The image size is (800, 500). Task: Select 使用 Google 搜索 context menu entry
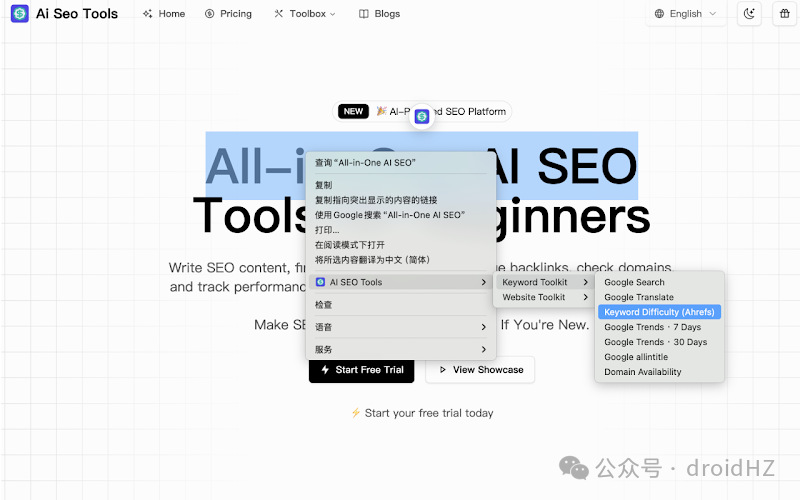coord(402,215)
